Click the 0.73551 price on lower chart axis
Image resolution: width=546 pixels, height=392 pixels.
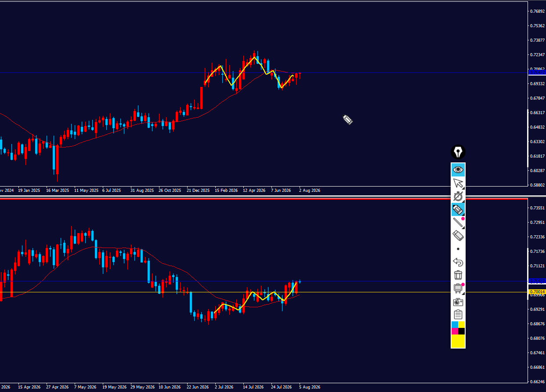(538, 208)
